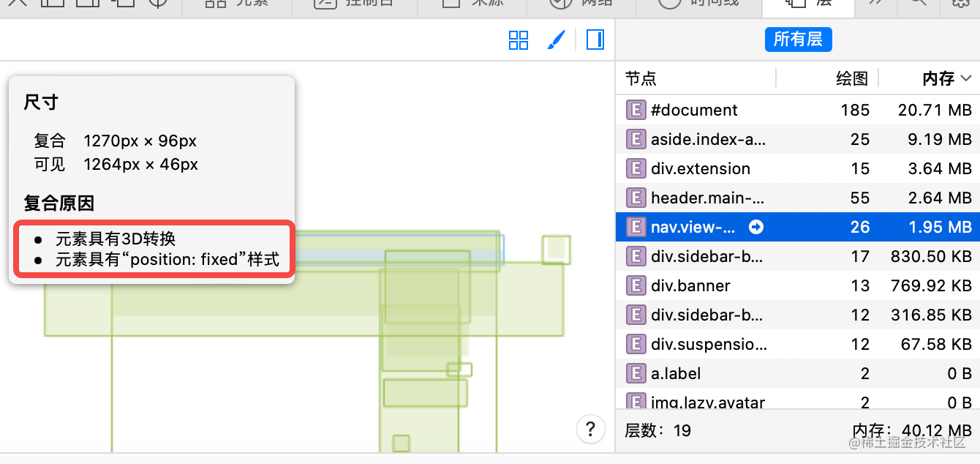Click element icon for div.sidebar-b 830.50 KB row
The width and height of the screenshot is (980, 464).
(636, 256)
